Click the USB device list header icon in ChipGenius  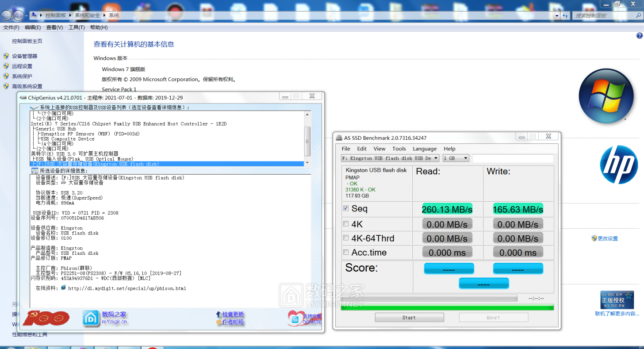click(34, 107)
